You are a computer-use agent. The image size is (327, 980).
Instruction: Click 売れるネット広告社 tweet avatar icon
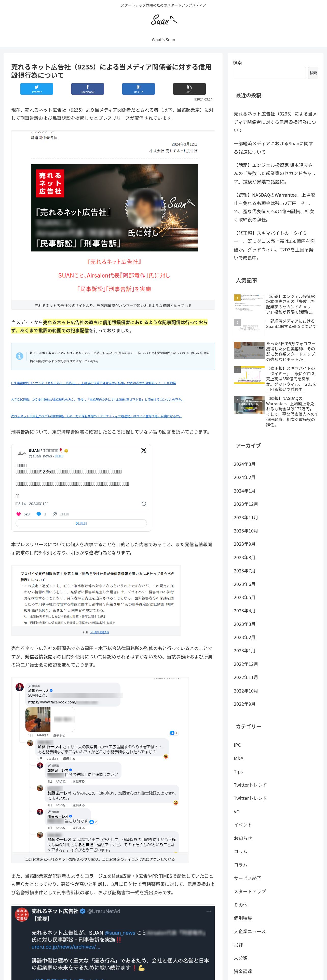pos(22,915)
